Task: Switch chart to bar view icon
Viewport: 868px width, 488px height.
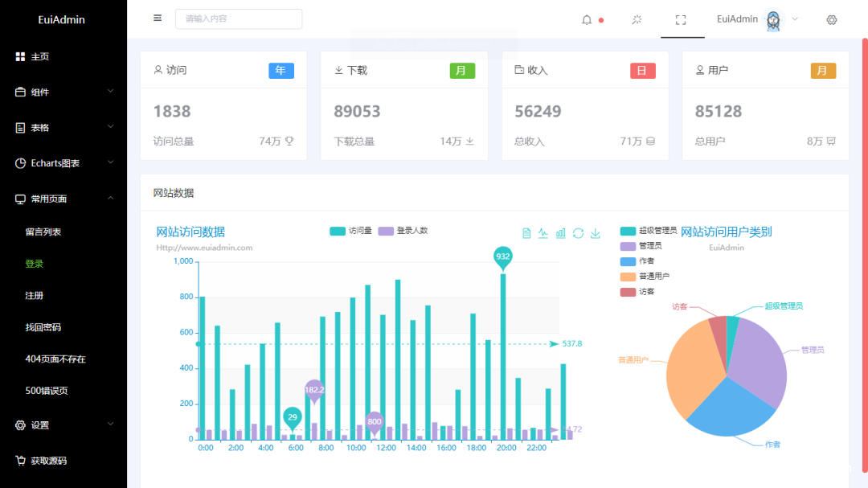Action: pos(561,233)
